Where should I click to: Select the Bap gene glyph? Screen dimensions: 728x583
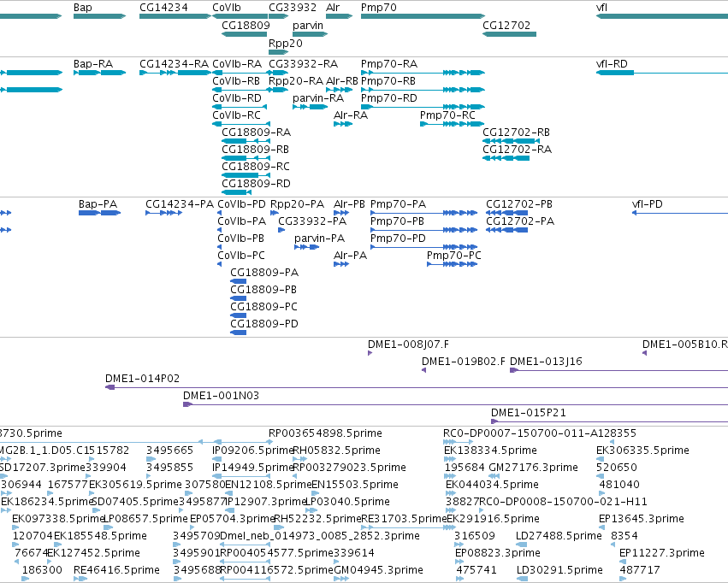point(100,16)
